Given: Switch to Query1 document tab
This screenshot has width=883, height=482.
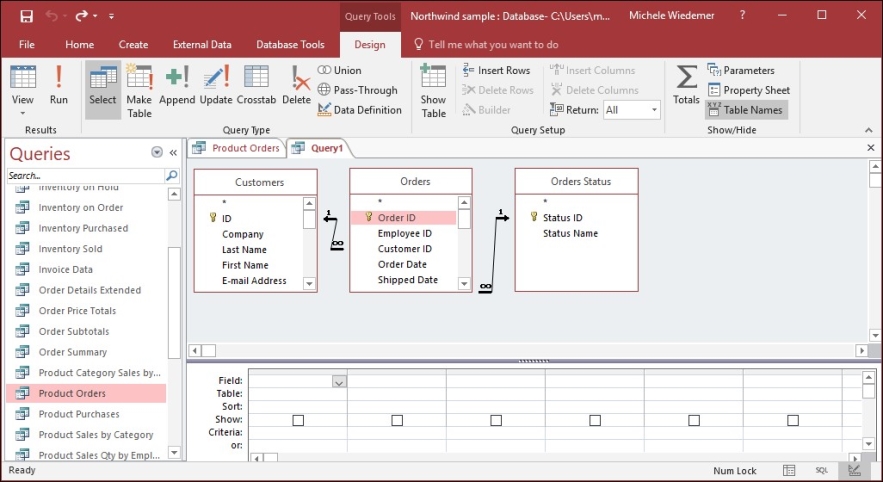Looking at the screenshot, I should 320,148.
